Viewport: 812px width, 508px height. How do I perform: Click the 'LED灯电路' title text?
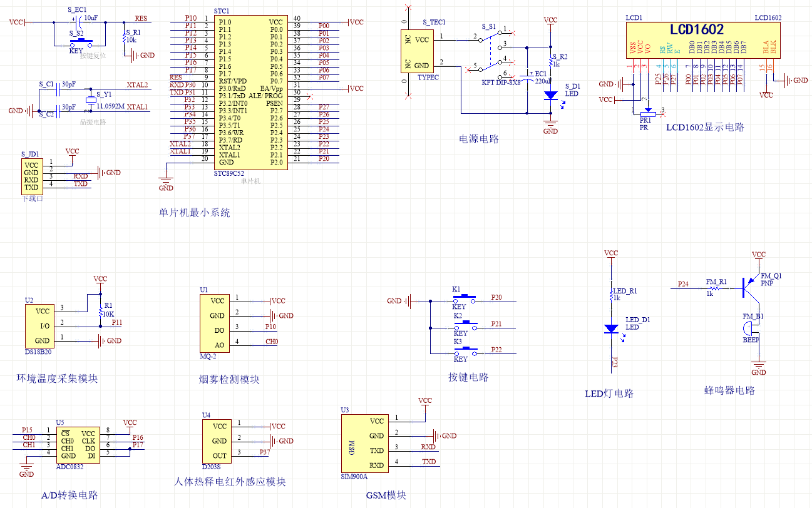tap(609, 394)
